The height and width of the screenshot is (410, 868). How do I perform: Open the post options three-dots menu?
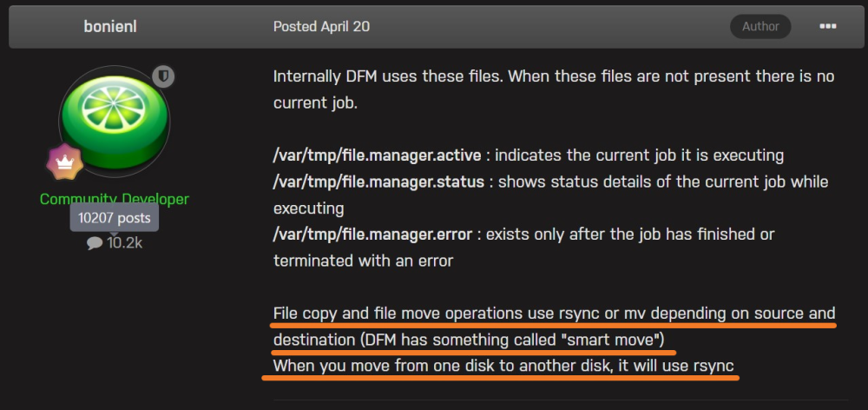point(827,26)
